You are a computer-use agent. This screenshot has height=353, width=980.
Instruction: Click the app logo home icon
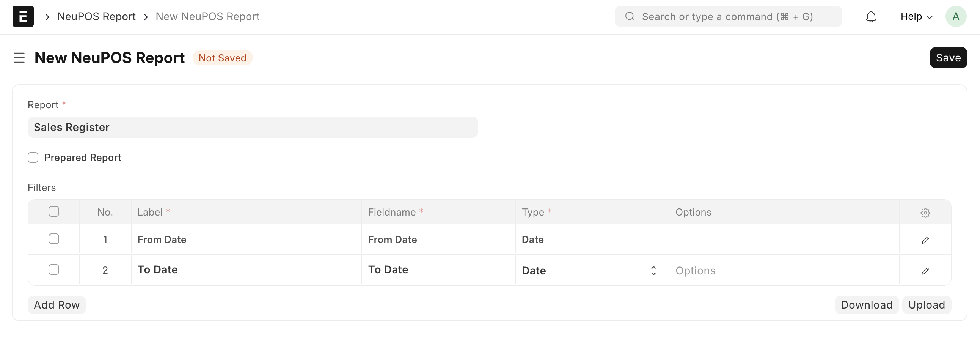point(23,16)
